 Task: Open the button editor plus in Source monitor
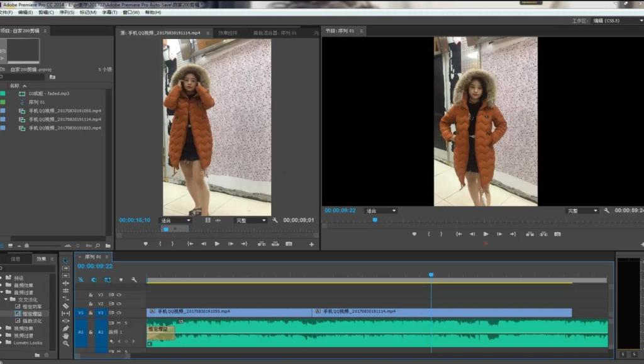[x=311, y=244]
